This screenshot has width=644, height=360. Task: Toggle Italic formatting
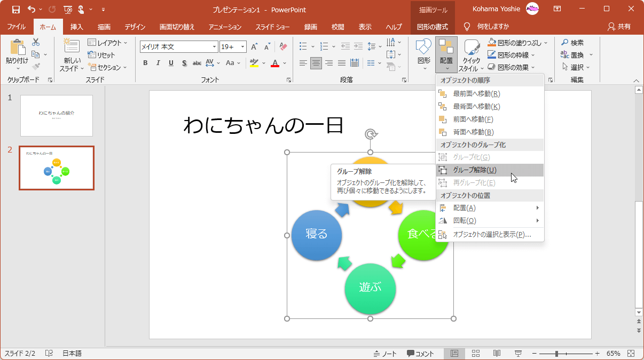158,63
